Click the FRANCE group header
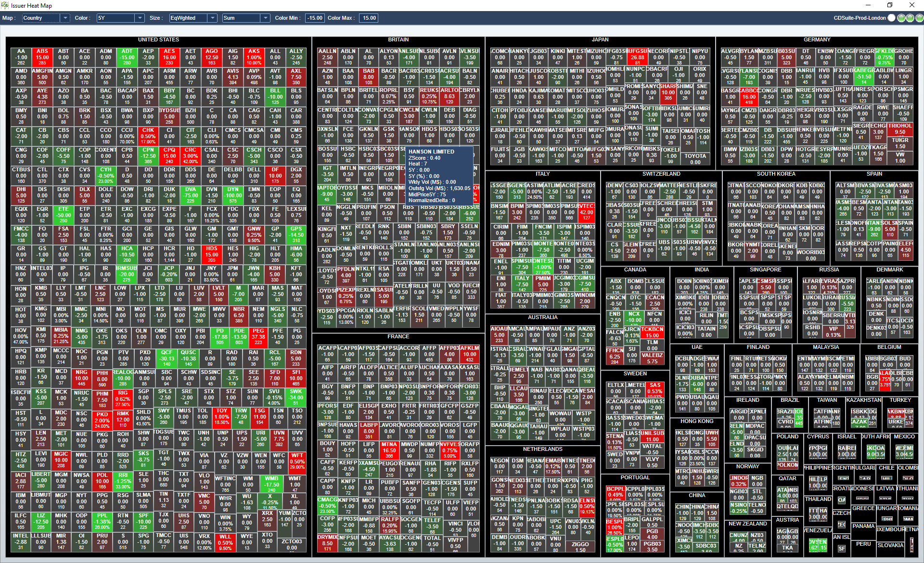The image size is (924, 563). tap(398, 336)
